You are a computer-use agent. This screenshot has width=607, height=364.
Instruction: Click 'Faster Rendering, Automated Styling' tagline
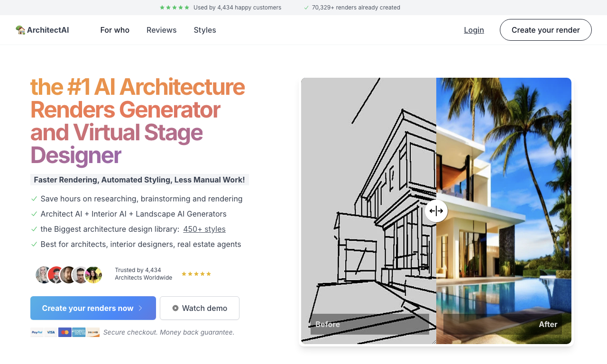click(x=139, y=180)
